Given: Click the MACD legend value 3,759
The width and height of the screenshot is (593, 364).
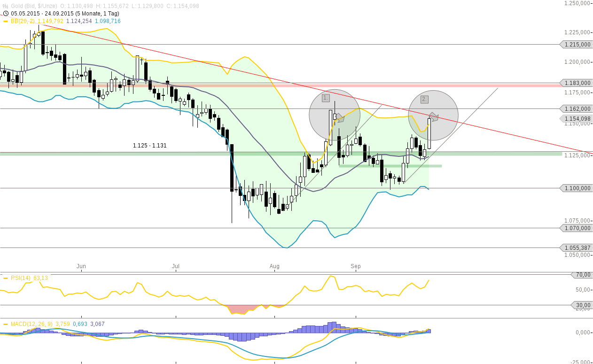Looking at the screenshot, I should (x=62, y=324).
